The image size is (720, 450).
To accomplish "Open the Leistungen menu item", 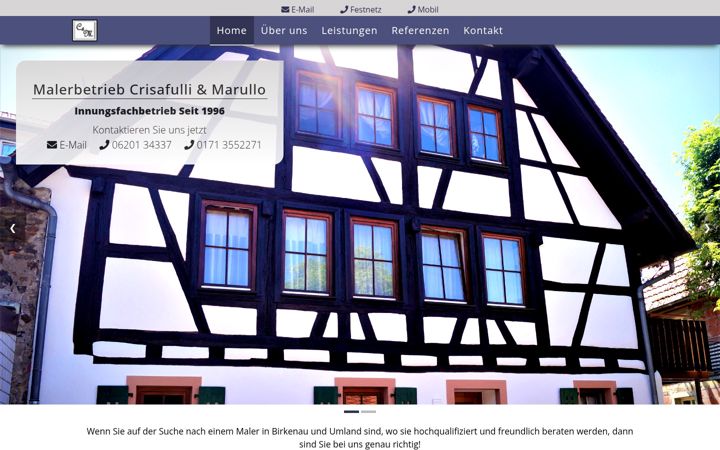I will point(349,30).
